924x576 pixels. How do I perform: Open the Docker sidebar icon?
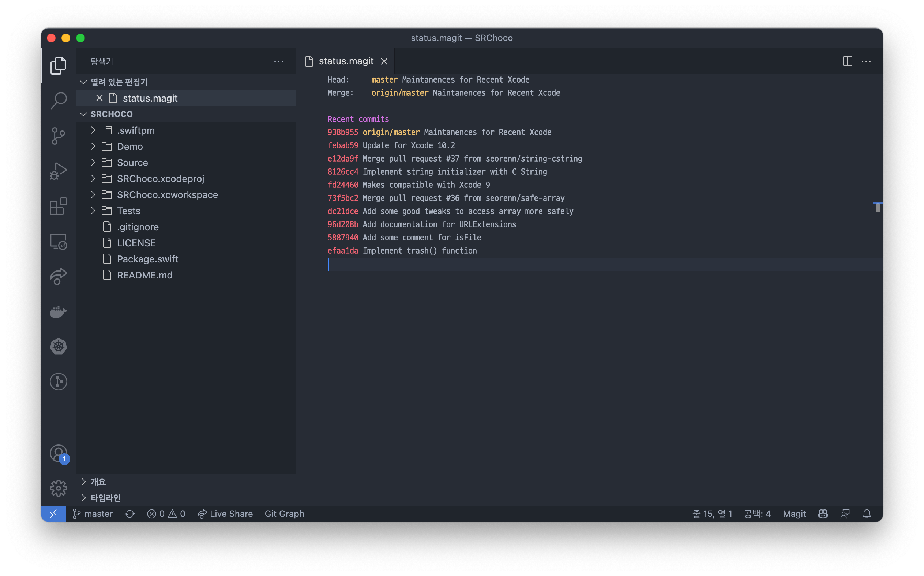58,312
